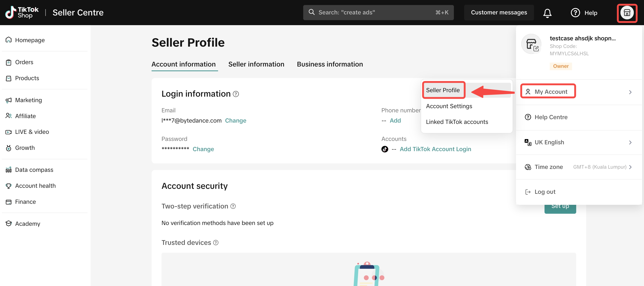Open the UK English language selector
Screen dimensions: 644x286
(x=579, y=142)
